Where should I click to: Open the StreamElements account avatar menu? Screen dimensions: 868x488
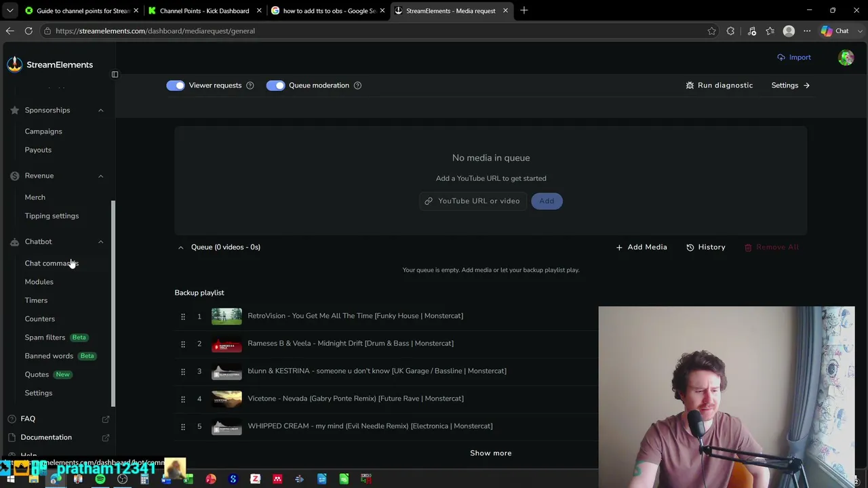pyautogui.click(x=846, y=58)
